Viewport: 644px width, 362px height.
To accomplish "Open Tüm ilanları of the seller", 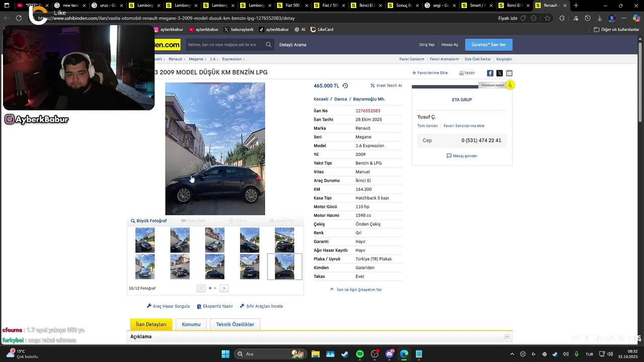I will 428,126.
